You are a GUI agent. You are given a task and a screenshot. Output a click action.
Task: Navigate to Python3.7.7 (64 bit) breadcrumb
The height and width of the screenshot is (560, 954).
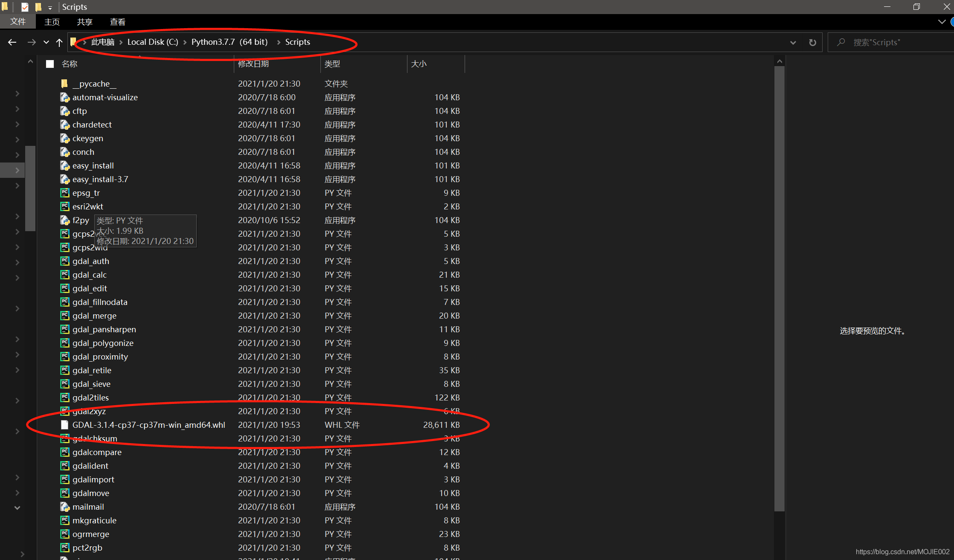click(230, 42)
